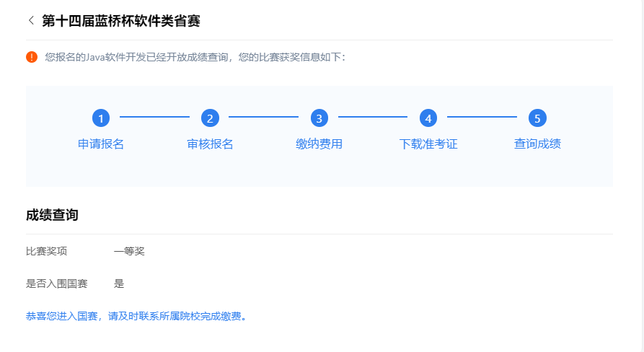644x352 pixels.
Task: Open the 下载准考证 step label
Action: click(428, 144)
